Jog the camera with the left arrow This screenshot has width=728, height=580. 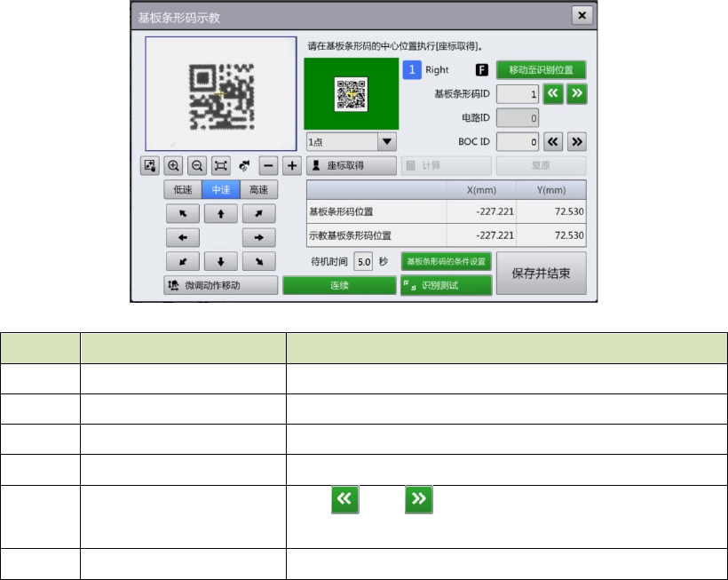point(183,237)
